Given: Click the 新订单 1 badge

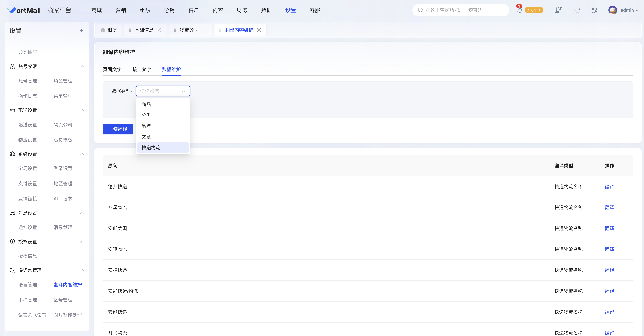Looking at the screenshot, I should [534, 10].
